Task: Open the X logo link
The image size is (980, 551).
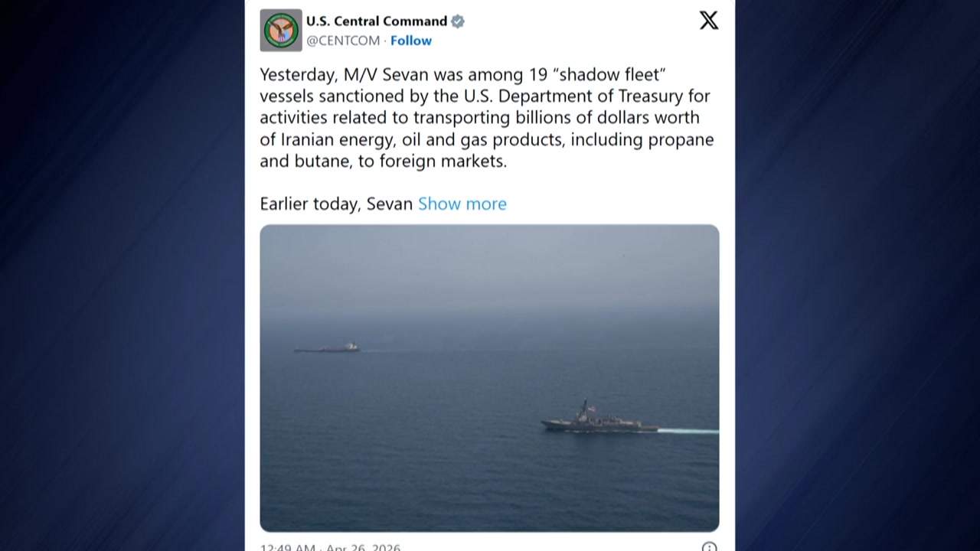Action: coord(709,21)
